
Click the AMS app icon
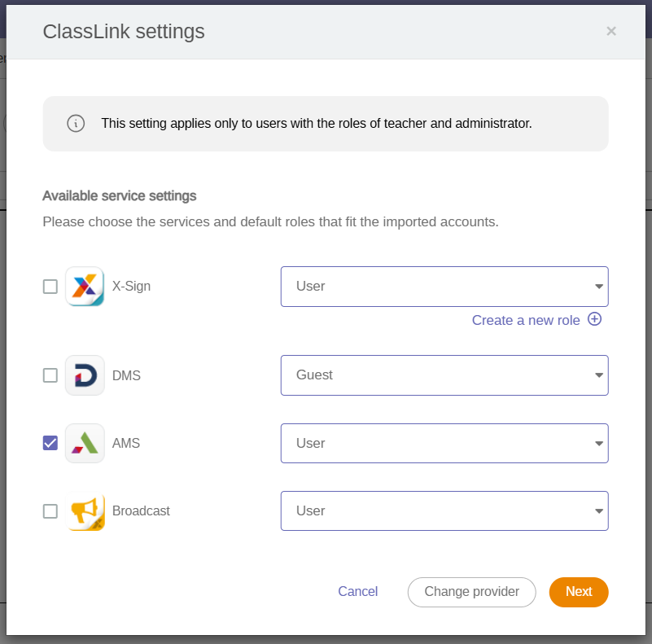coord(85,443)
